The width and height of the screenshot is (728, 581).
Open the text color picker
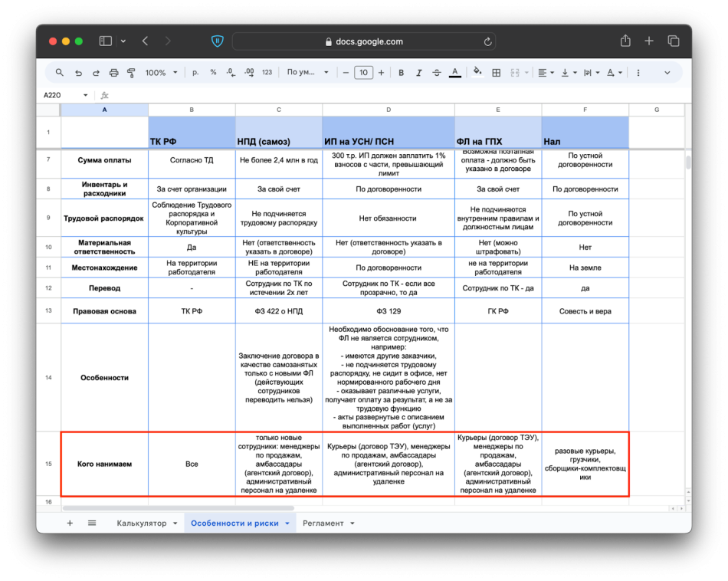click(455, 73)
